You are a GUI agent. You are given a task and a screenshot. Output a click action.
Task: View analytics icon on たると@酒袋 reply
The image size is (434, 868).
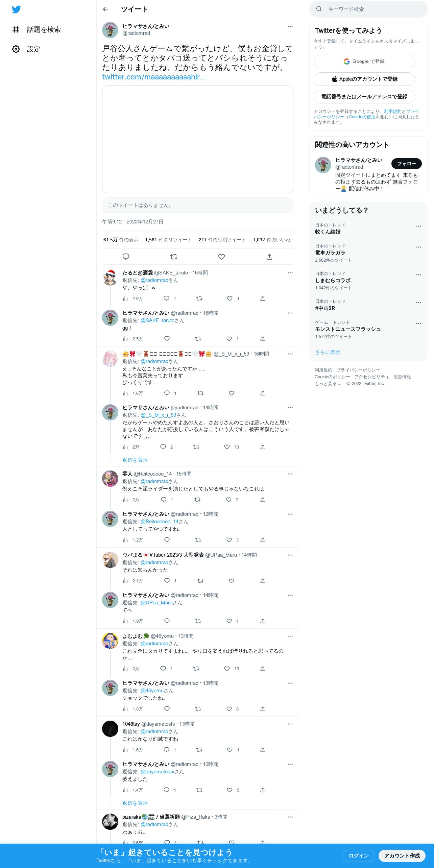pos(125,298)
